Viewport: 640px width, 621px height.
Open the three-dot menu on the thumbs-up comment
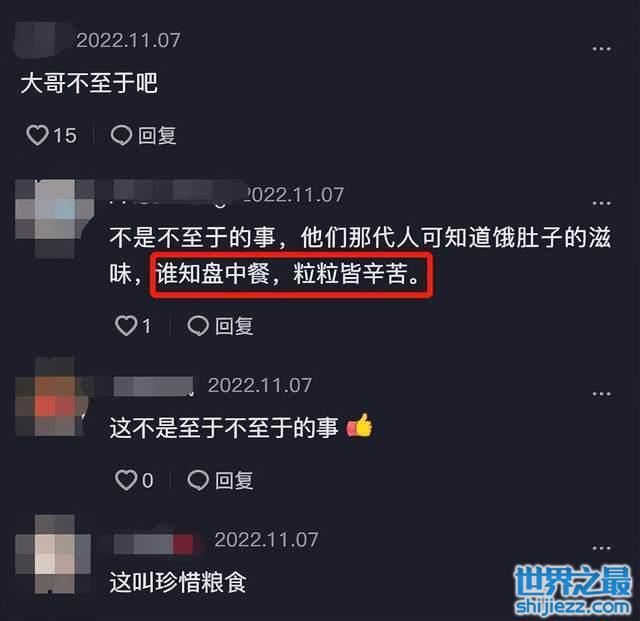(x=601, y=394)
